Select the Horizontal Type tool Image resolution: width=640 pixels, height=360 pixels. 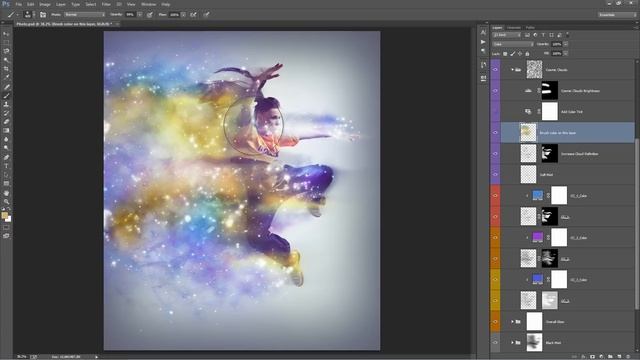coord(6,166)
